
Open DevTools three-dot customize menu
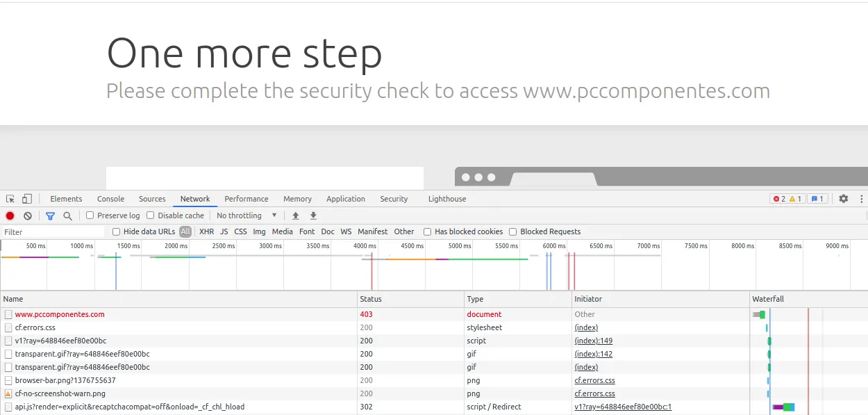(x=861, y=199)
